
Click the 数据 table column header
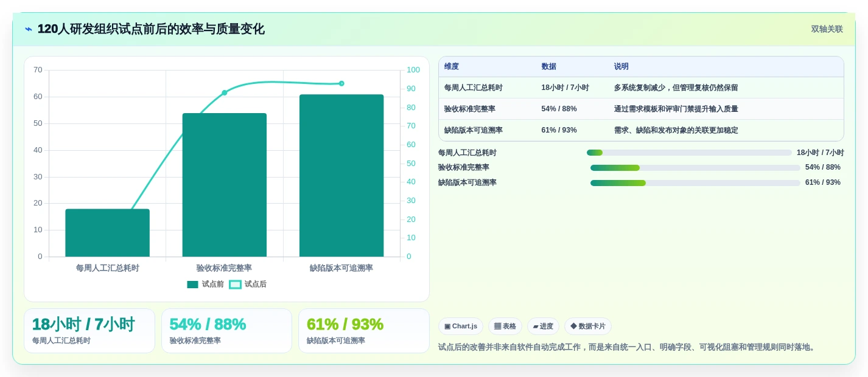click(x=548, y=67)
